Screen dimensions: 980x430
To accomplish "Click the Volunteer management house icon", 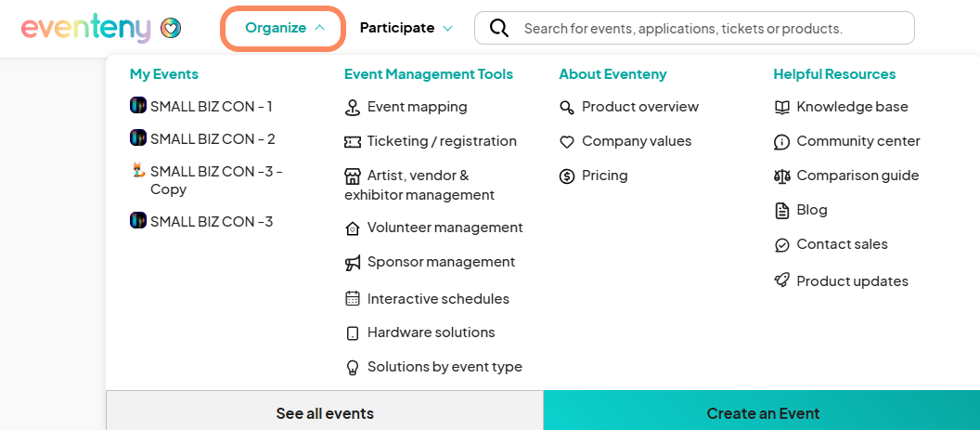I will pyautogui.click(x=353, y=228).
